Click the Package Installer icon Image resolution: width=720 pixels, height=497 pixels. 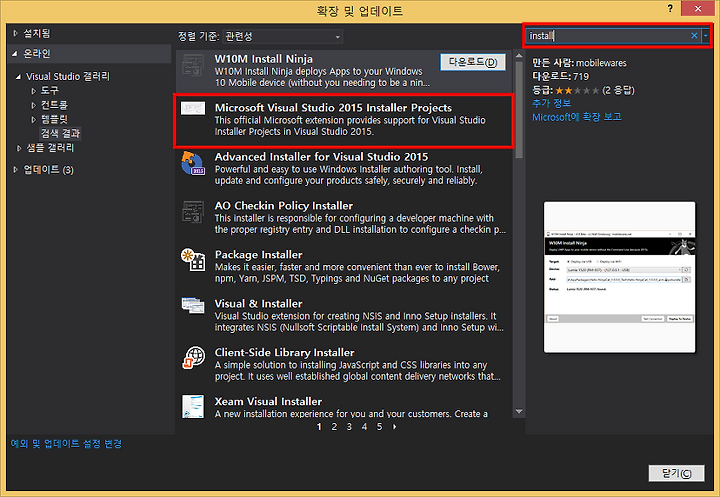pyautogui.click(x=193, y=260)
